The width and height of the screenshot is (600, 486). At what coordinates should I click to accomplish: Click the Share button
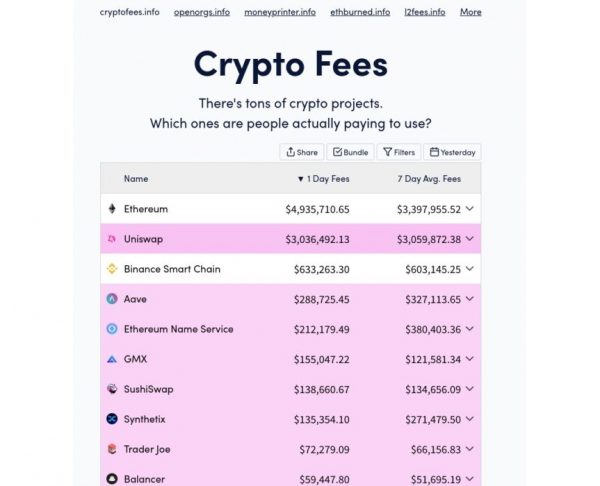pos(301,152)
